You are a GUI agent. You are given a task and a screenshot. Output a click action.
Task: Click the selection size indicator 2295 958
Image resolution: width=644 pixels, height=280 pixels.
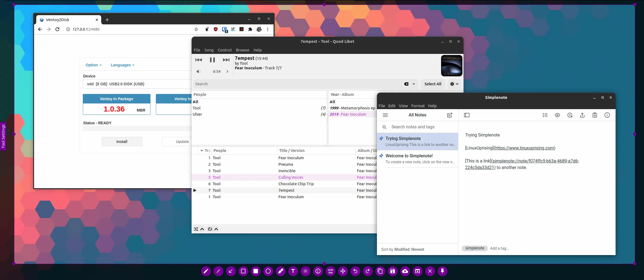pos(330,271)
